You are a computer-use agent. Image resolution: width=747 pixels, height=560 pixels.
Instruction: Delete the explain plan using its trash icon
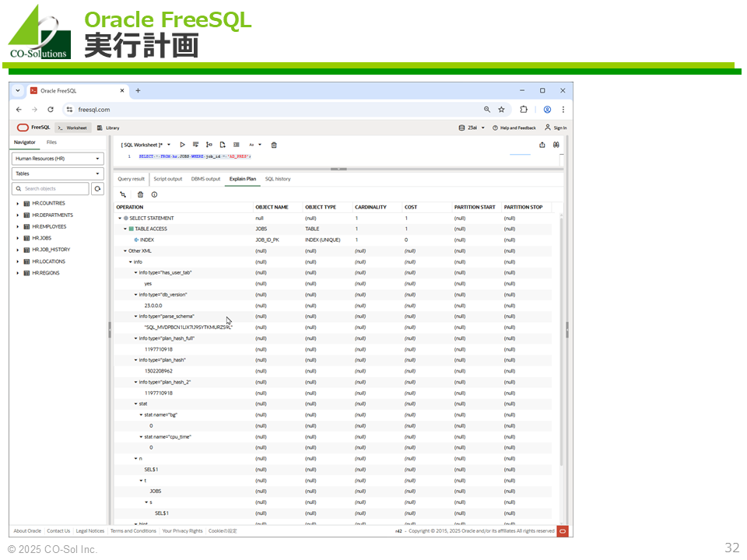click(x=140, y=194)
